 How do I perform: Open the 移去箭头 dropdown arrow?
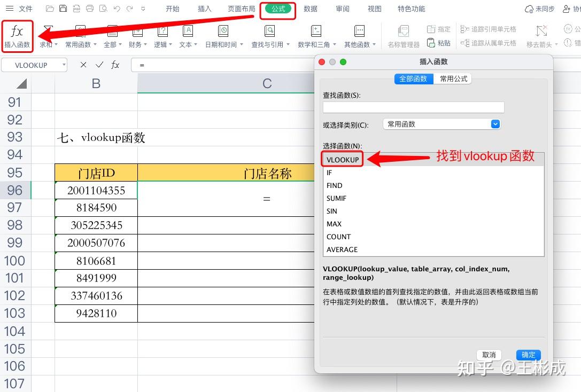557,44
